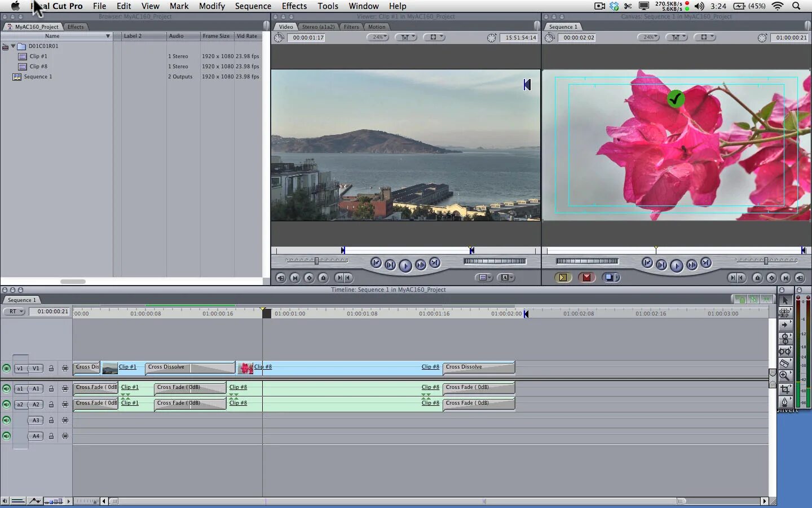
Task: Click the timeline current timecode field
Action: 52,312
